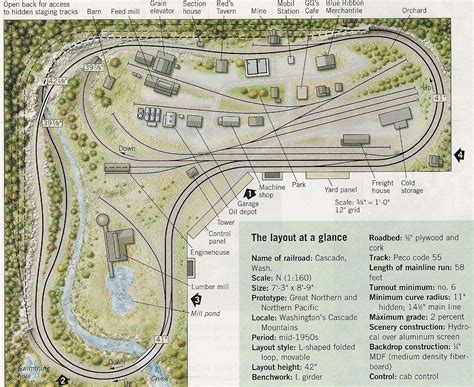This screenshot has height=387, width=474.
Task: Select the 'Park' label
Action: pyautogui.click(x=299, y=184)
